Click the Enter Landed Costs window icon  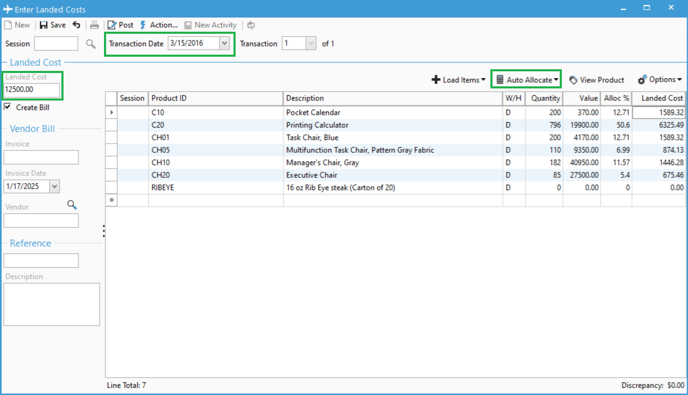tap(7, 9)
